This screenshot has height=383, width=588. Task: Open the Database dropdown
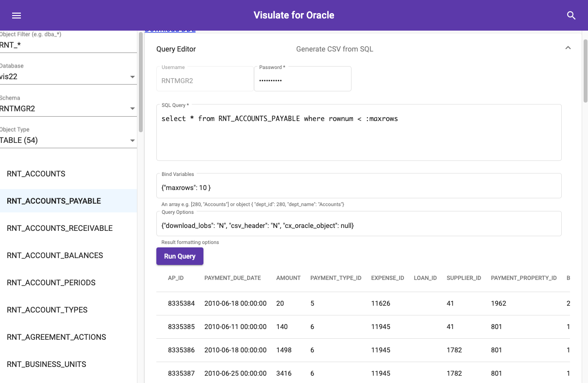pyautogui.click(x=68, y=77)
